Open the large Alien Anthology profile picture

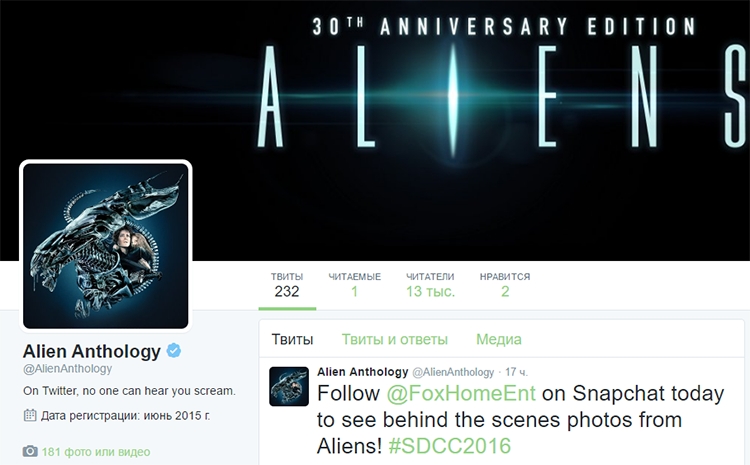pos(106,246)
